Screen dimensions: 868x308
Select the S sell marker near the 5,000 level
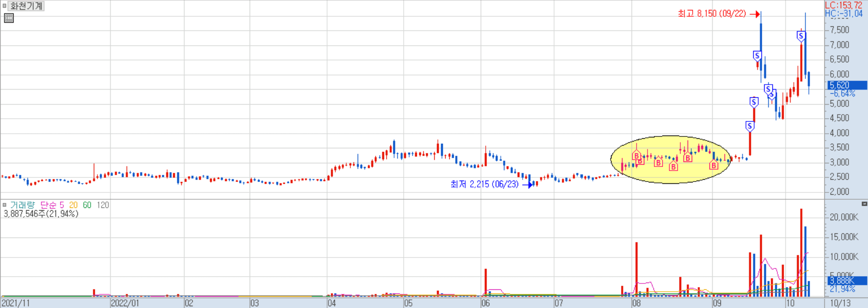pos(754,102)
